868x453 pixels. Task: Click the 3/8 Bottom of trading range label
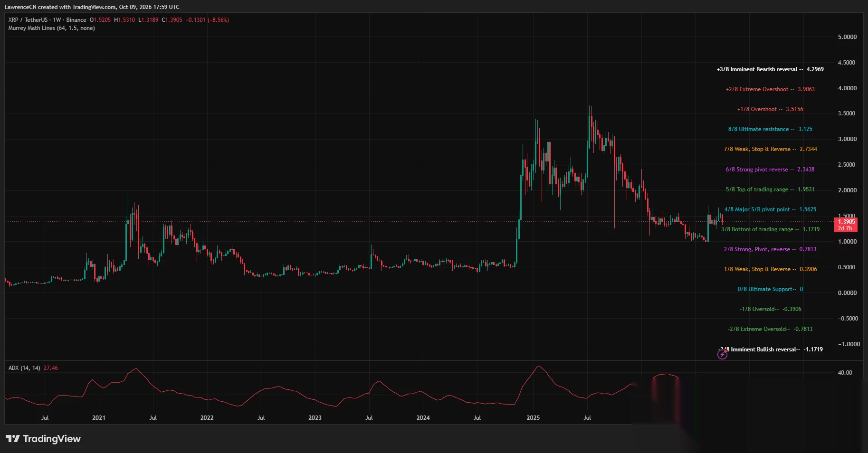(x=770, y=229)
